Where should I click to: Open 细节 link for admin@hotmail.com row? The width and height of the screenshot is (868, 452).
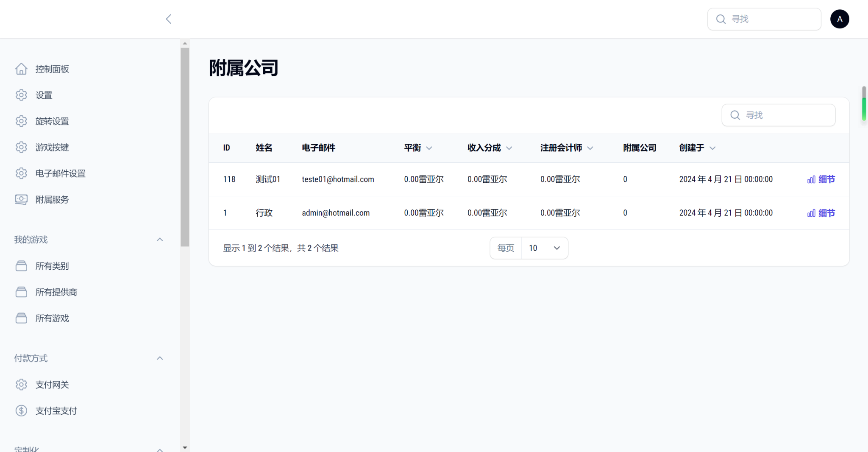(x=821, y=213)
